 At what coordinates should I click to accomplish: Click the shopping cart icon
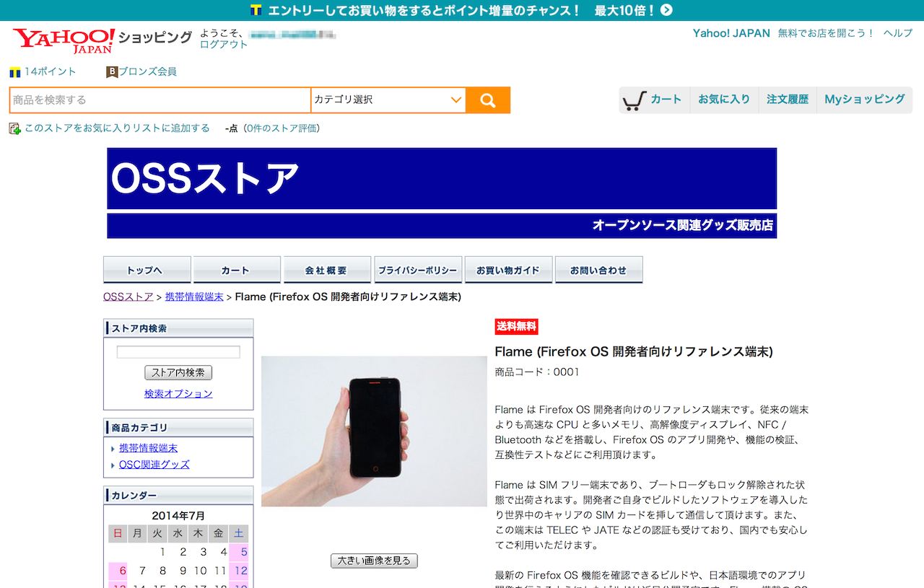(x=634, y=100)
